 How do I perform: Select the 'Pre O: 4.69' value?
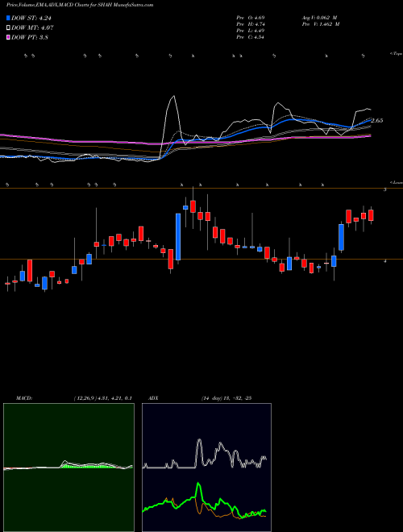point(251,18)
